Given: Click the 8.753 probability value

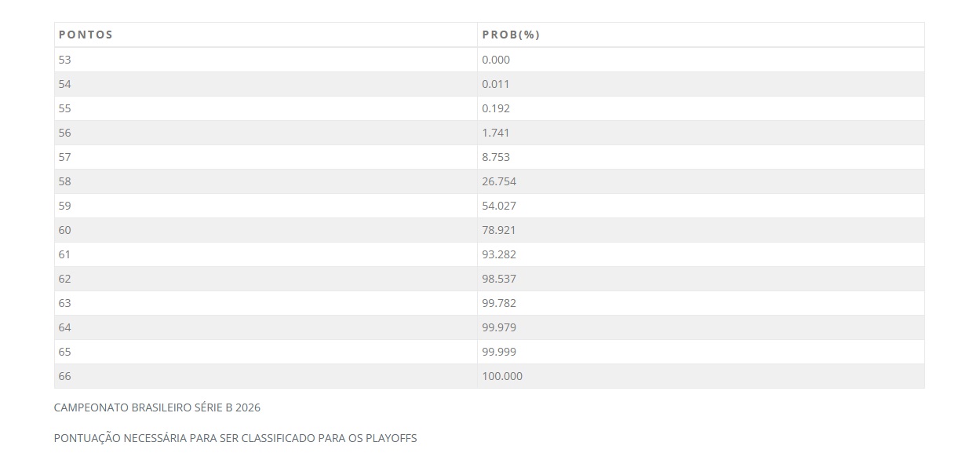Looking at the screenshot, I should [x=496, y=157].
